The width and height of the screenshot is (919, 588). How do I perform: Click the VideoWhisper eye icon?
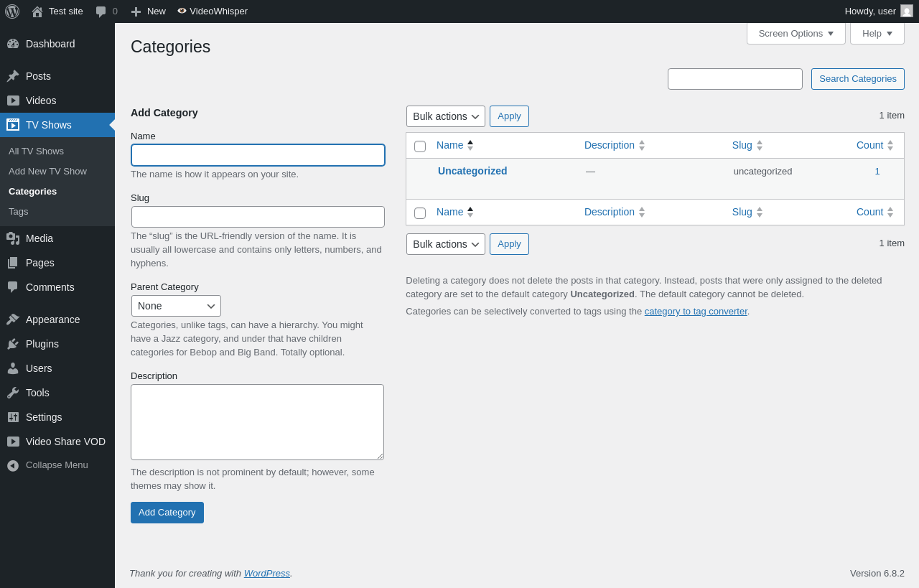point(182,11)
